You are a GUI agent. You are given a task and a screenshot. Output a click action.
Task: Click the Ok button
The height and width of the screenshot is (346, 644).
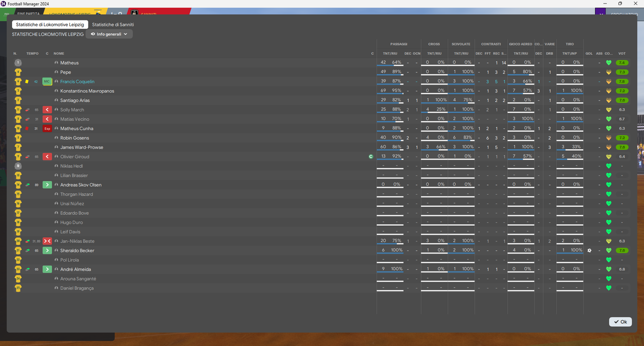point(620,322)
